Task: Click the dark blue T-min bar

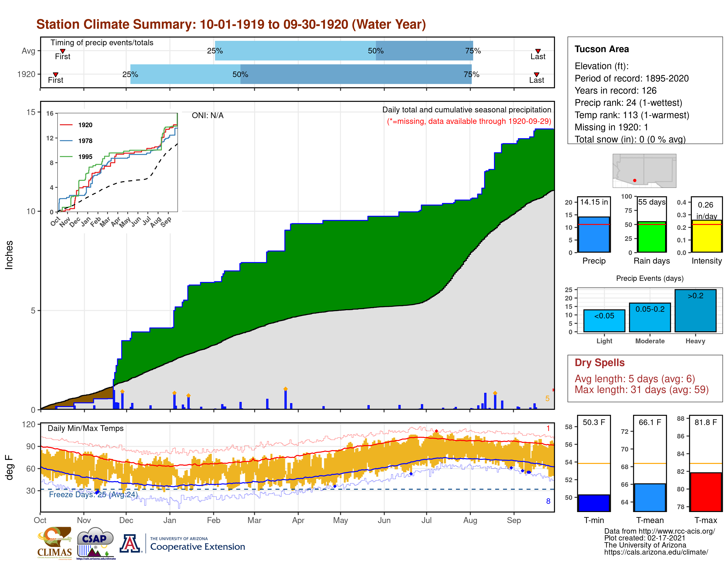Action: (x=594, y=503)
